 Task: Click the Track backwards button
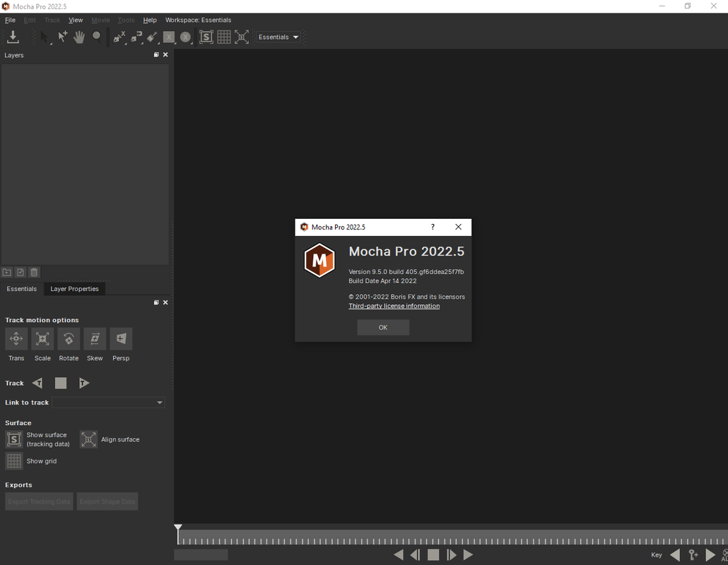pyautogui.click(x=37, y=383)
